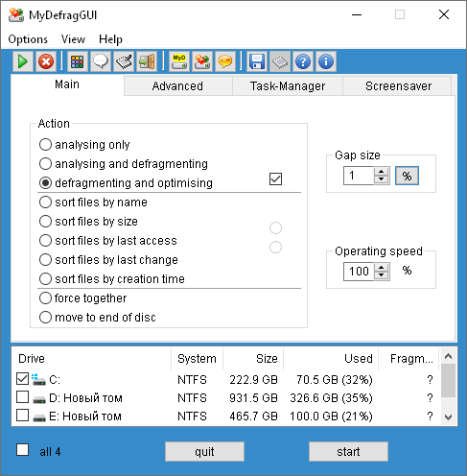
Task: Click the orange speech bubble toolbar icon
Action: (225, 61)
